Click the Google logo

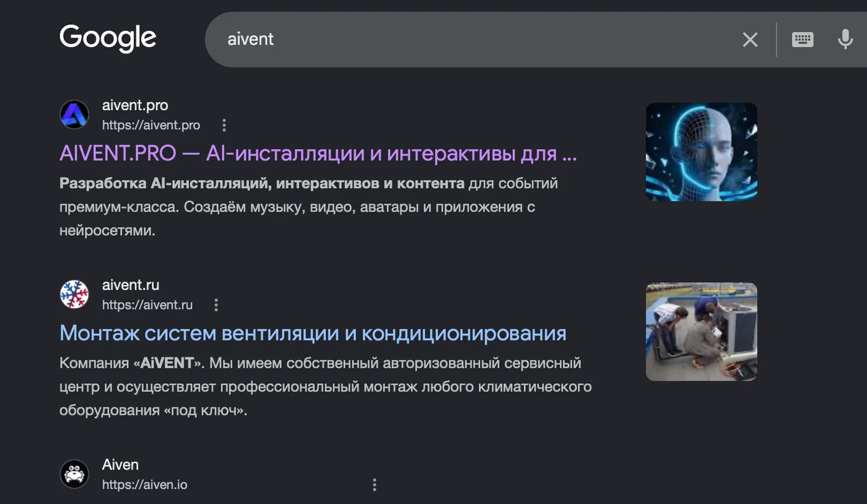point(108,38)
